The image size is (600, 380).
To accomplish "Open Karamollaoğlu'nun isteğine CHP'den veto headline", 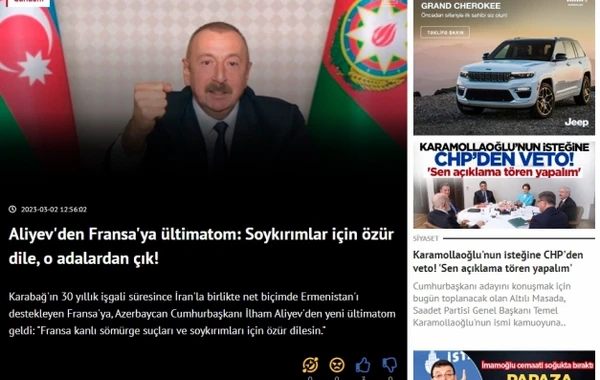I will tap(498, 261).
